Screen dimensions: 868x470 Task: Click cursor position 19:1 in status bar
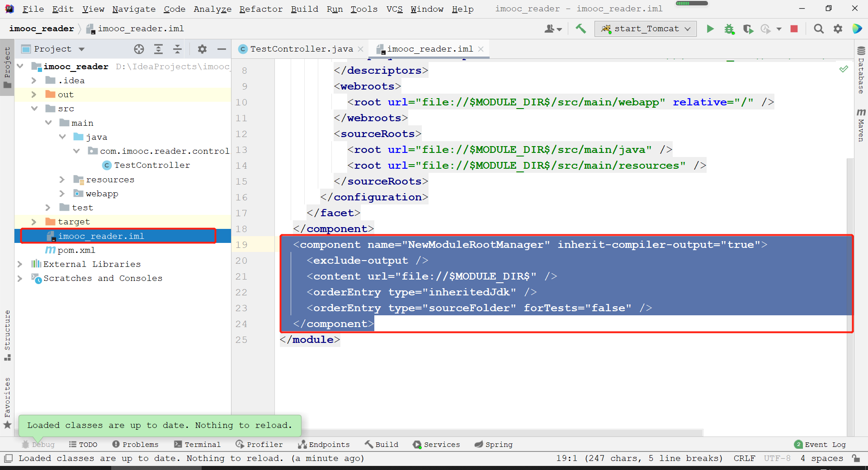pos(566,458)
